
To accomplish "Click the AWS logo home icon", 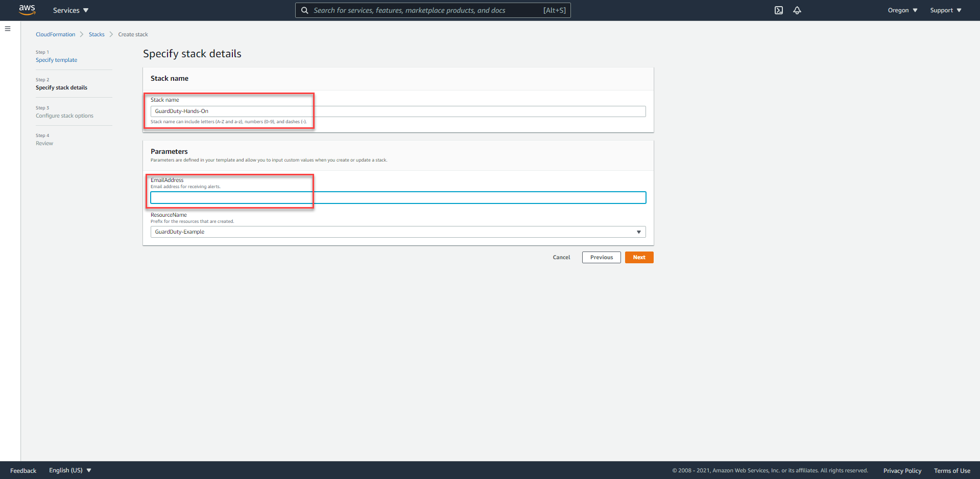I will (27, 10).
